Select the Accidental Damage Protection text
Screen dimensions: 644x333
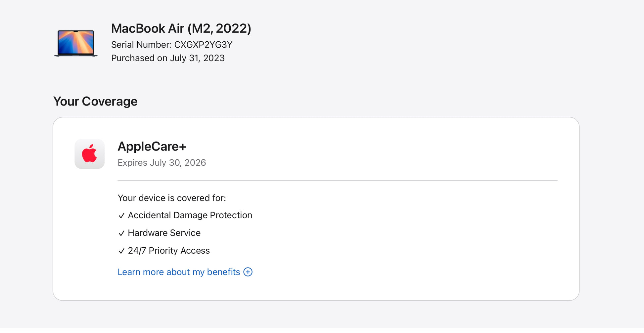click(190, 215)
